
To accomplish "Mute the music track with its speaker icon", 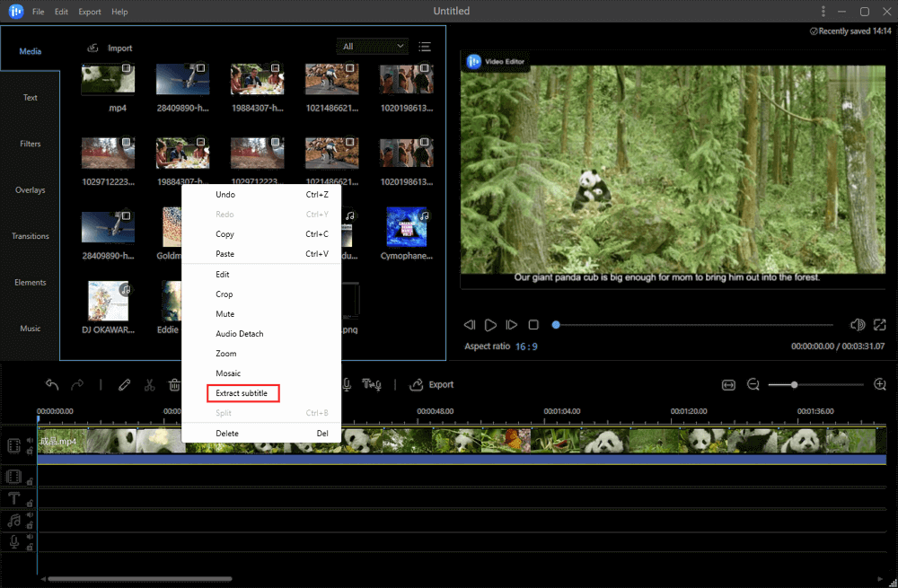I will point(30,514).
